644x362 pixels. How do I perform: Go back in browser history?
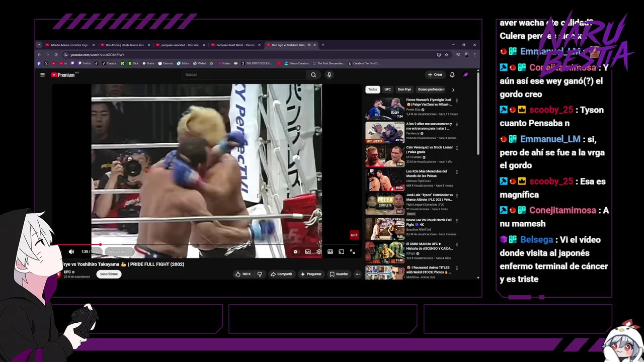pos(39,55)
